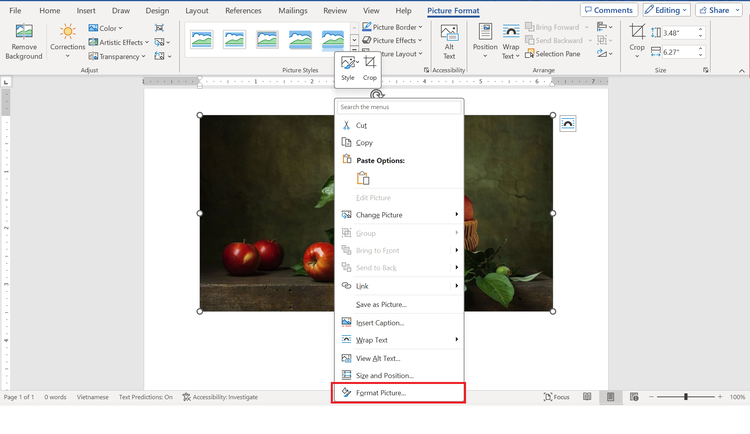Select the third picture style thumbnail
Image resolution: width=750 pixels, height=434 pixels.
click(x=267, y=39)
